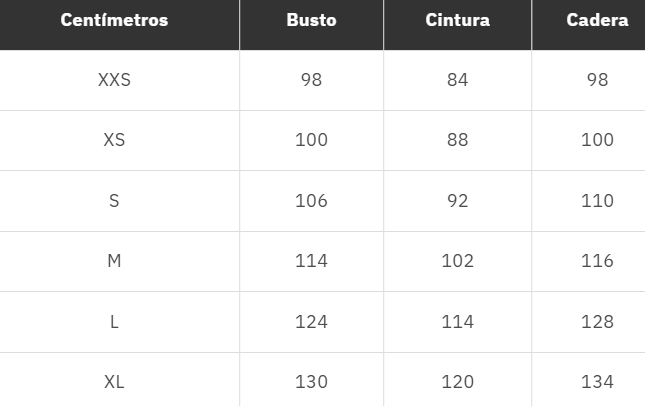Screen dimensions: 645x406
Task: Click the XS waist value 88
Action: point(457,140)
